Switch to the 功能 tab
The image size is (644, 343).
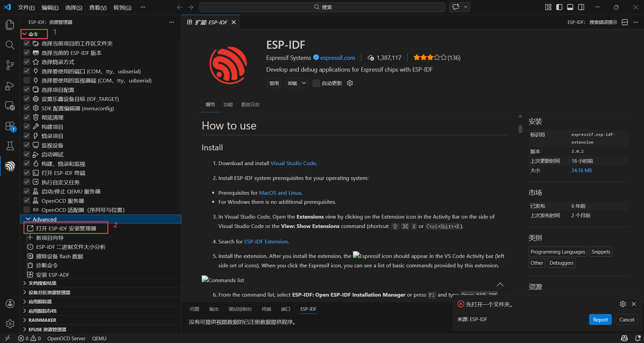[x=228, y=105]
